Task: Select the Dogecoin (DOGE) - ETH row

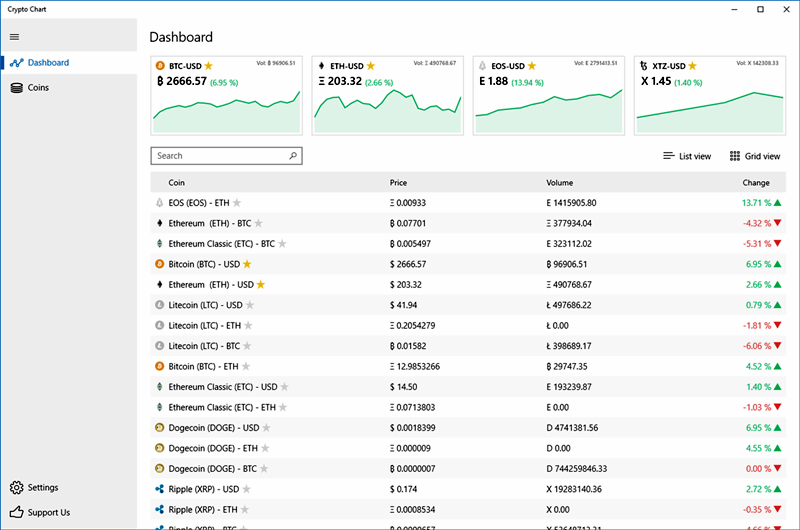Action: click(468, 448)
